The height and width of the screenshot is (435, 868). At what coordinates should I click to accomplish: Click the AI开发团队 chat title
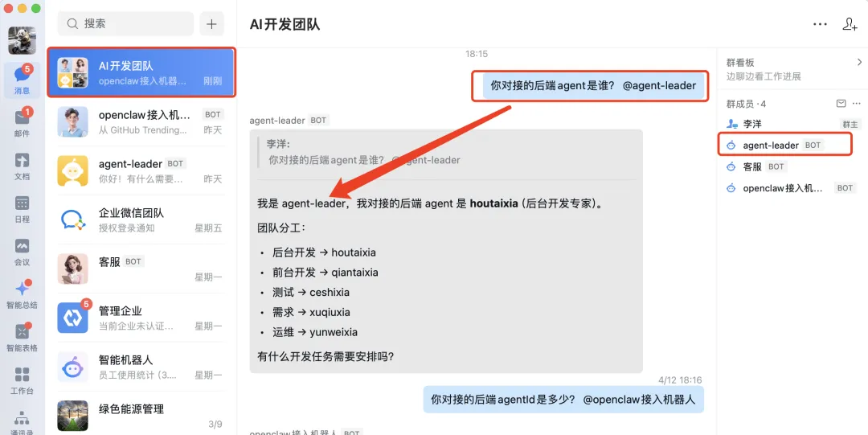coord(285,24)
